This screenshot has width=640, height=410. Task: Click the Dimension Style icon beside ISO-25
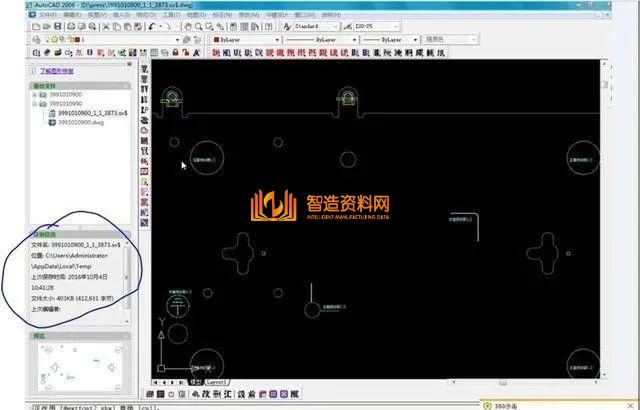[x=347, y=27]
